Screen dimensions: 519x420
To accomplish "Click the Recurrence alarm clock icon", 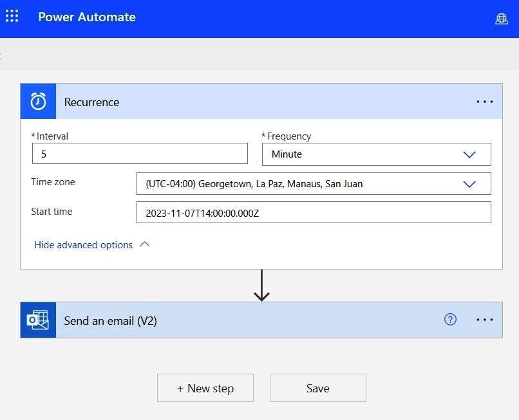I will coord(38,101).
